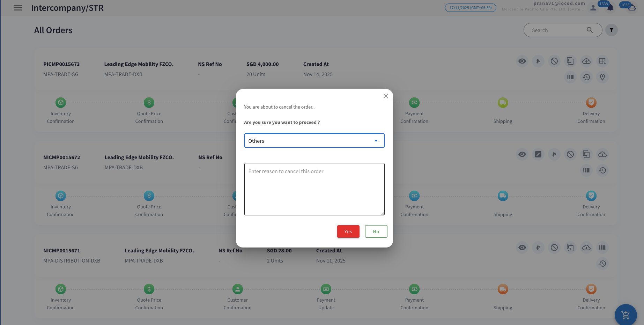Open the filter funnel for All Orders

(x=611, y=30)
